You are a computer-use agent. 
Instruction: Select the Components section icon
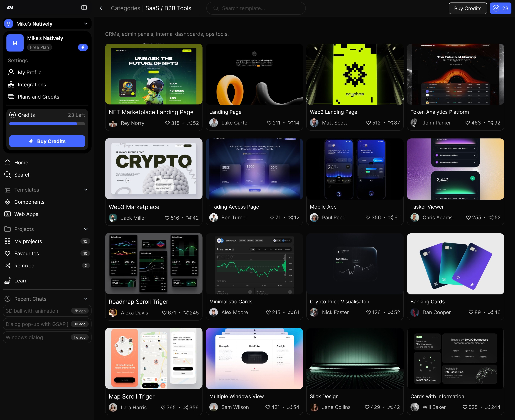click(x=8, y=202)
